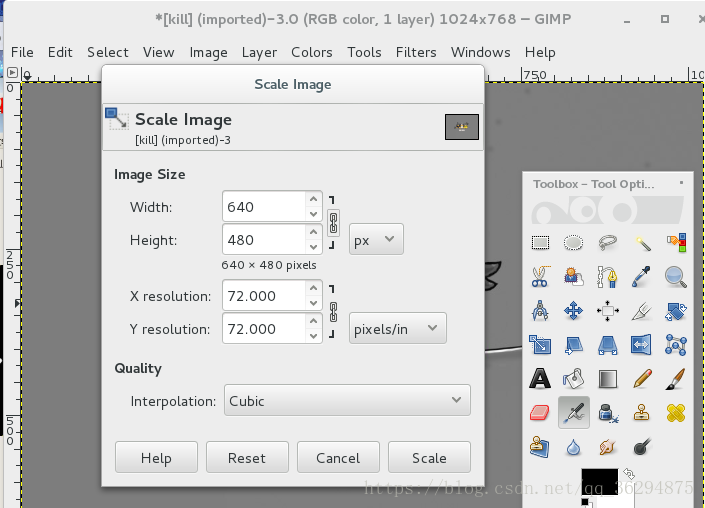705x508 pixels.
Task: Open the Filters menu
Action: [x=416, y=52]
